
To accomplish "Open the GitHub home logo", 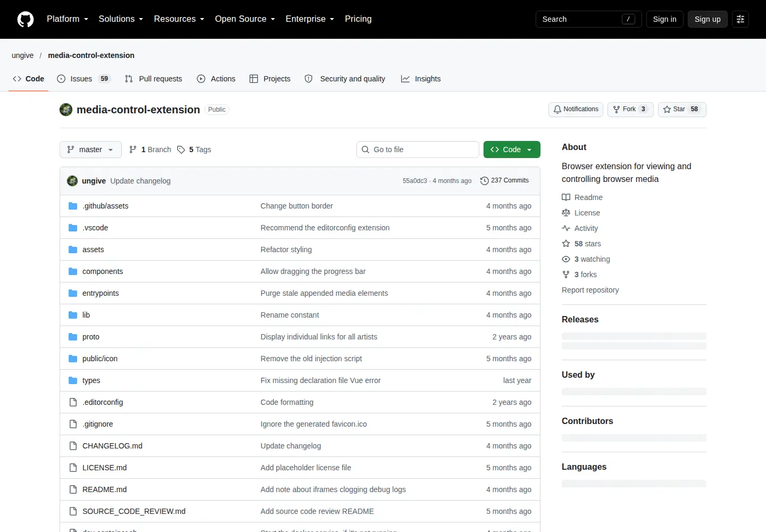I will [26, 19].
